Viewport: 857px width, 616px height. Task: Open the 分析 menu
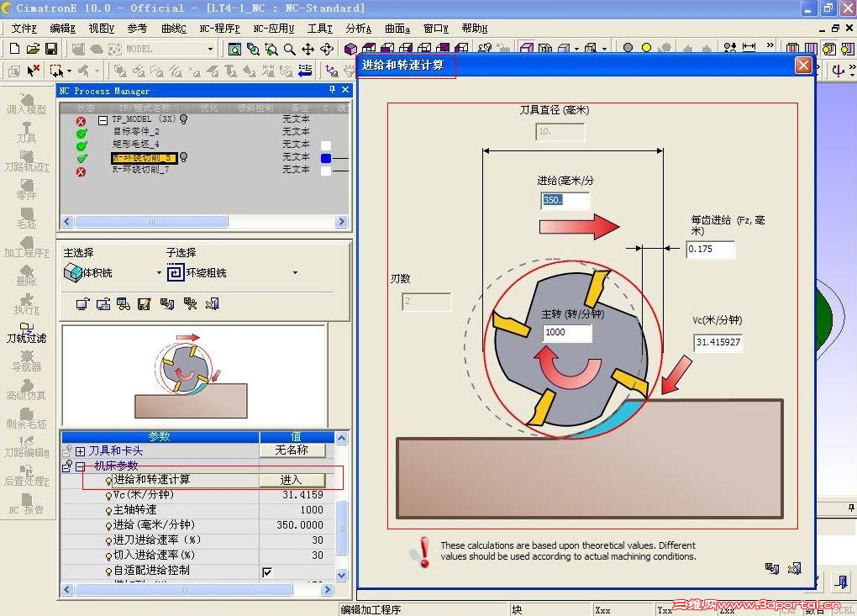[x=359, y=29]
